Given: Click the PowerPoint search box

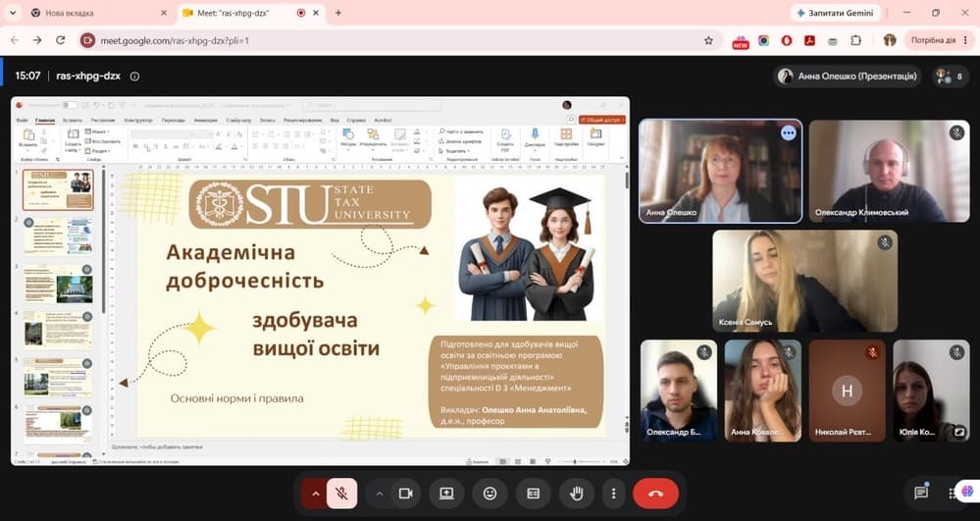Looking at the screenshot, I should click(x=371, y=105).
